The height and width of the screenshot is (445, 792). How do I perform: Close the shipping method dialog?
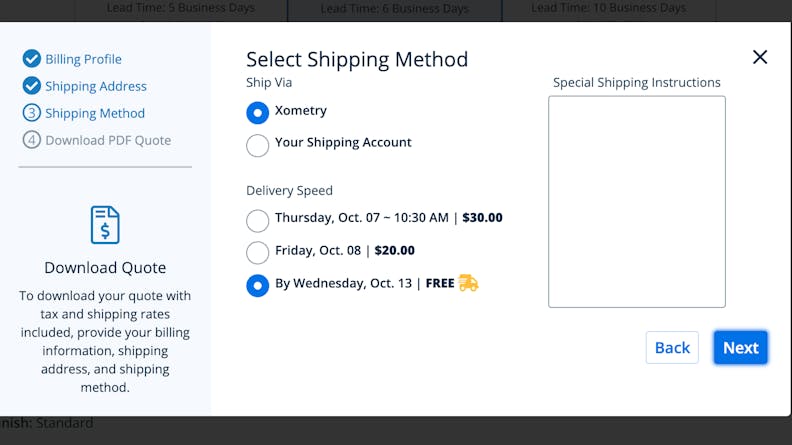pos(760,57)
